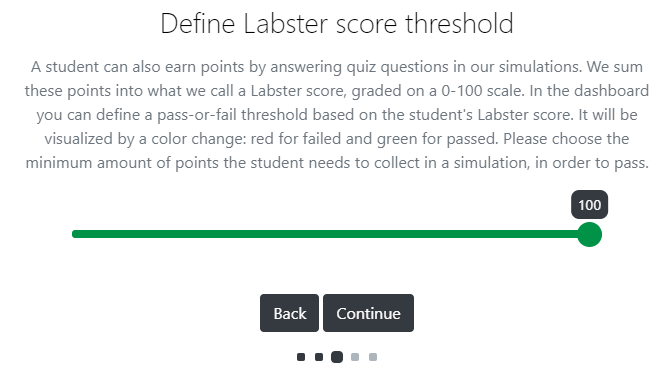This screenshot has width=665, height=372.
Task: Click the dark 100 value tooltip
Action: click(x=590, y=205)
